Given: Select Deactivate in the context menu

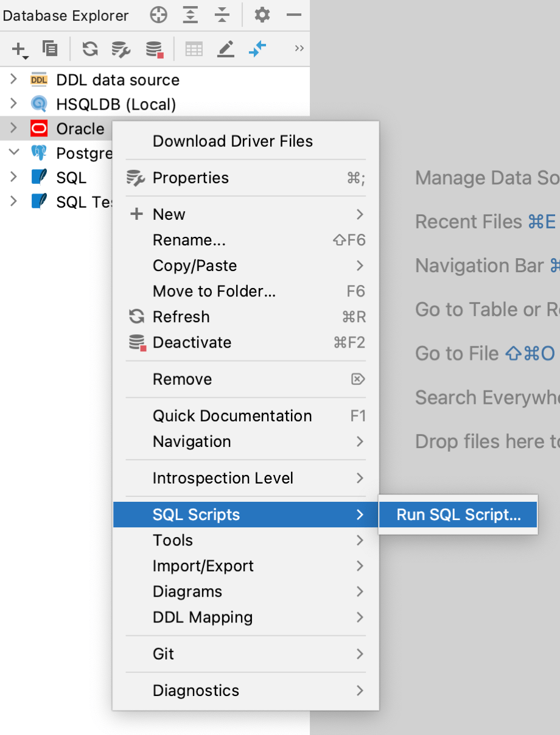Looking at the screenshot, I should click(246, 342).
